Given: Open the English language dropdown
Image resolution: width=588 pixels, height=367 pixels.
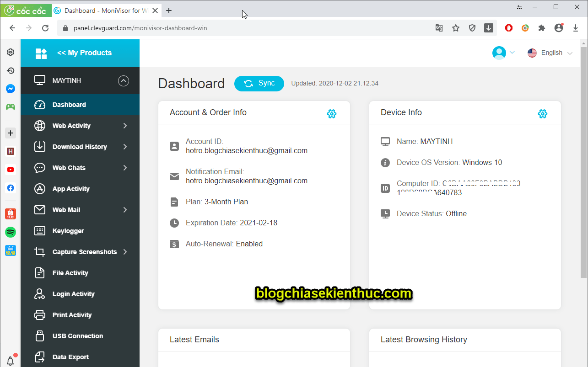Looking at the screenshot, I should click(550, 53).
